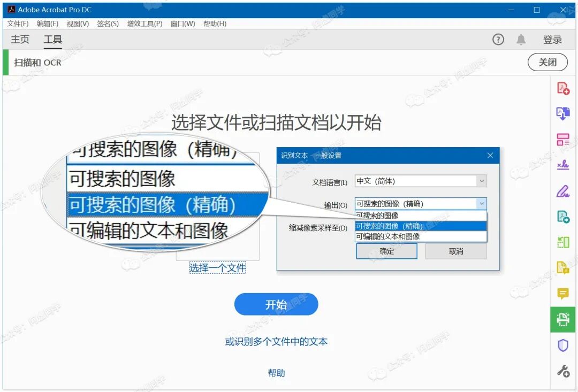Click the 帮助 link at bottom
Image resolution: width=578 pixels, height=392 pixels.
click(276, 373)
